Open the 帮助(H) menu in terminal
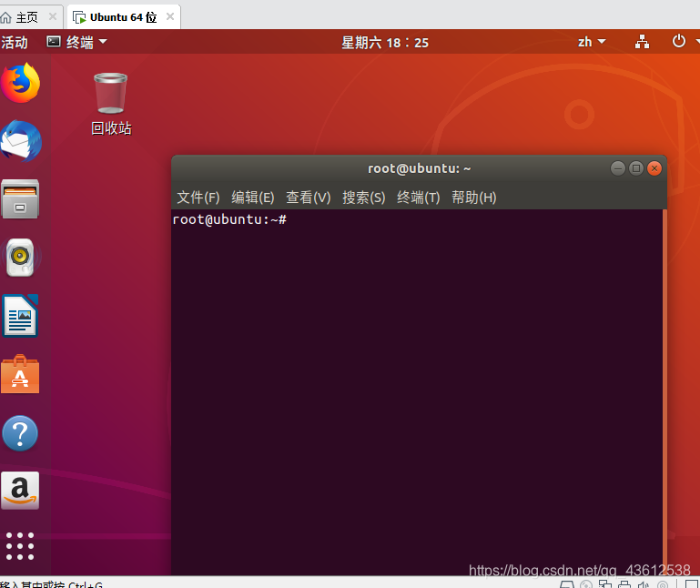Screen dimensions: 700x588 pos(473,197)
